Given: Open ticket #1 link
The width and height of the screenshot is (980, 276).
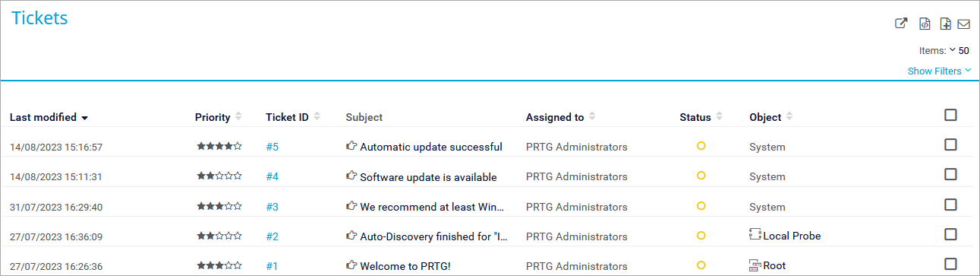Looking at the screenshot, I should [x=273, y=266].
